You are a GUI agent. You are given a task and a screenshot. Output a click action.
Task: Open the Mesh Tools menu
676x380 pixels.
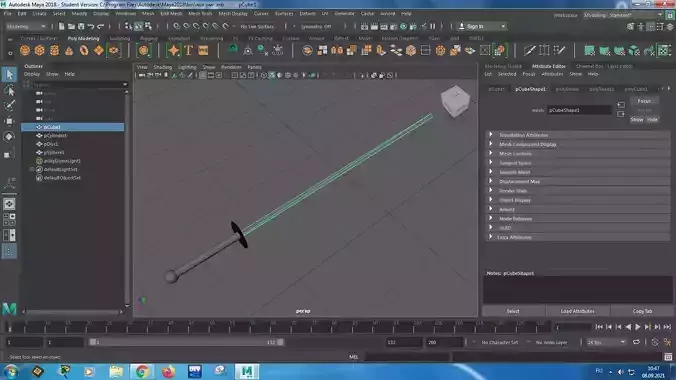pos(200,14)
